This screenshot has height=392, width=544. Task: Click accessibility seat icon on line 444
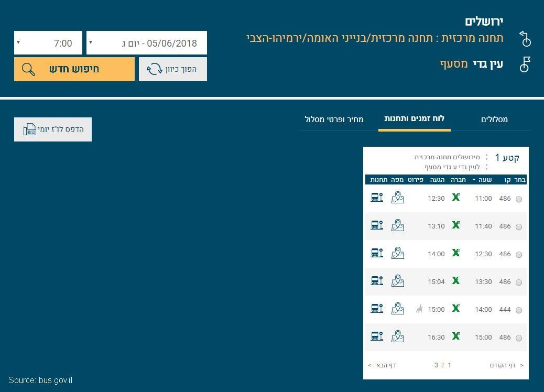point(419,309)
